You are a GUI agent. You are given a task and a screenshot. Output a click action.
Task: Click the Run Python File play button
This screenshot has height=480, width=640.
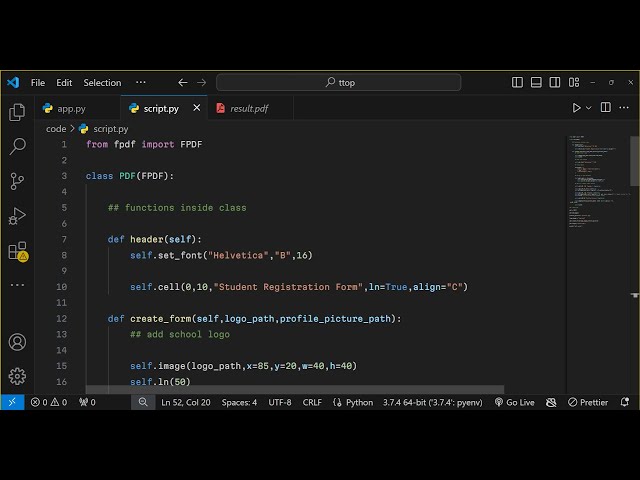tap(576, 108)
